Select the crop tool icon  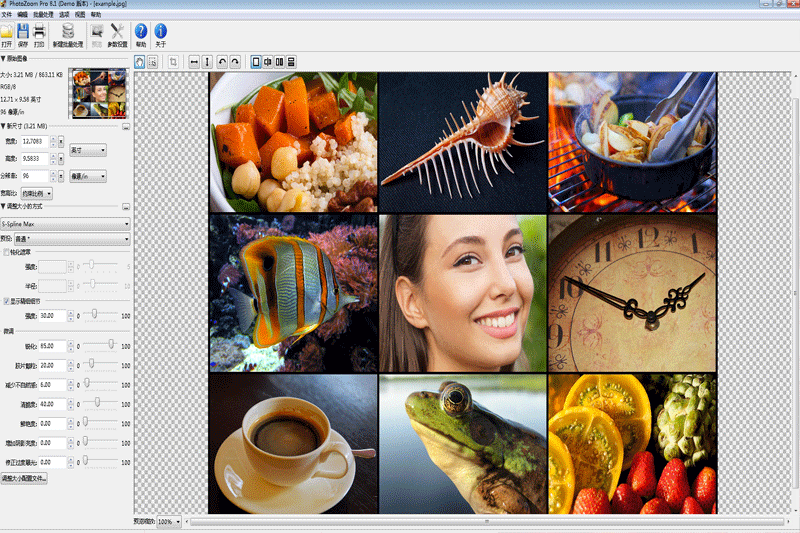[x=173, y=62]
